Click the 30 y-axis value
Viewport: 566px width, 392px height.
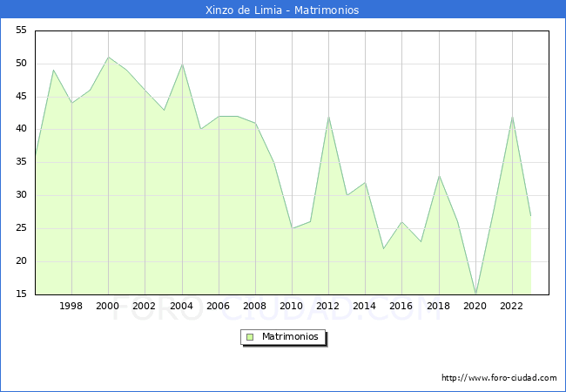[x=21, y=194]
